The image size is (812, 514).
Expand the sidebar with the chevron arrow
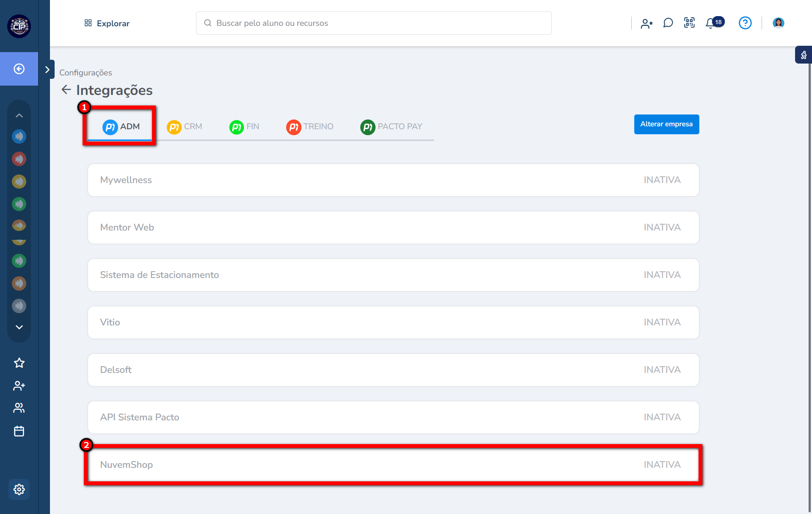[x=47, y=69]
